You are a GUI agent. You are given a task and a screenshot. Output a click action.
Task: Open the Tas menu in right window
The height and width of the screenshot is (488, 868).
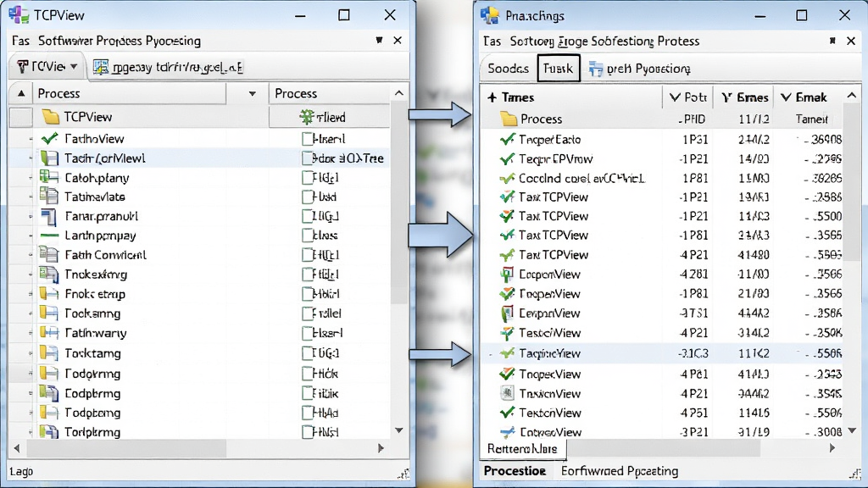(492, 42)
